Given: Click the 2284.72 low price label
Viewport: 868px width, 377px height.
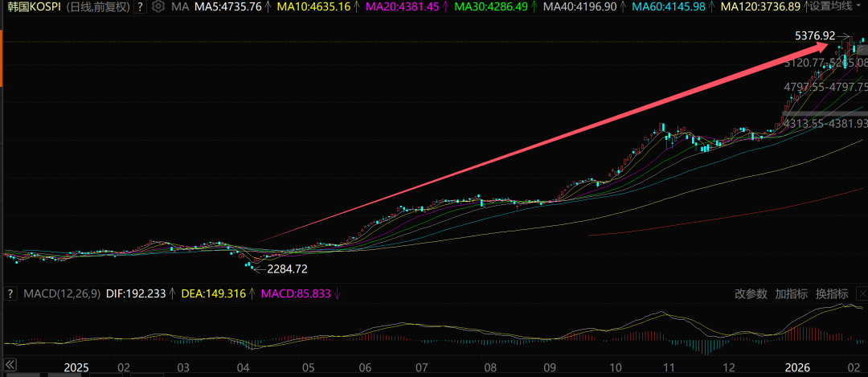Looking at the screenshot, I should 287,269.
